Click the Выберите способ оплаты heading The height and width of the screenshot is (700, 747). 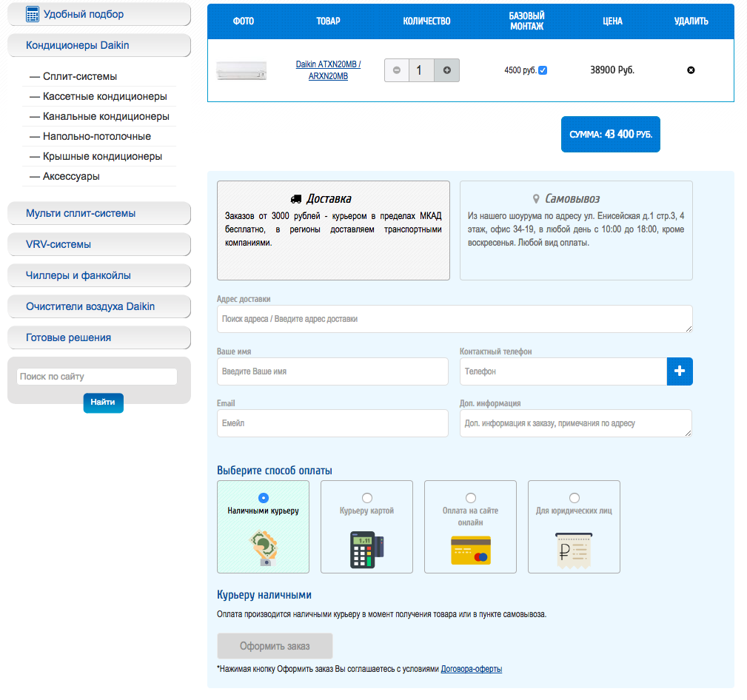click(x=275, y=471)
